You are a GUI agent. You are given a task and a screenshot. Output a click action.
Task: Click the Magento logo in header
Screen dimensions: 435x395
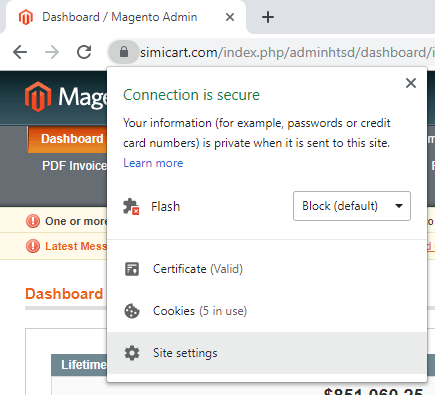coord(38,97)
